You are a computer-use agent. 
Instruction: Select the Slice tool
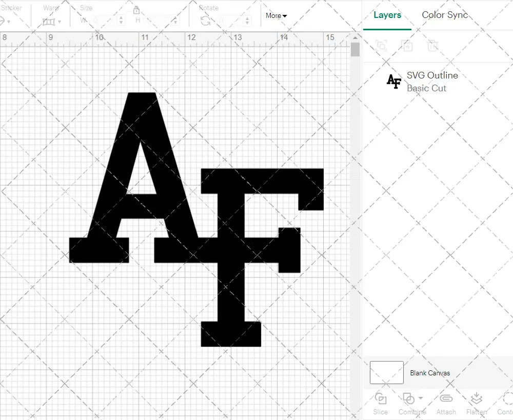(x=380, y=404)
